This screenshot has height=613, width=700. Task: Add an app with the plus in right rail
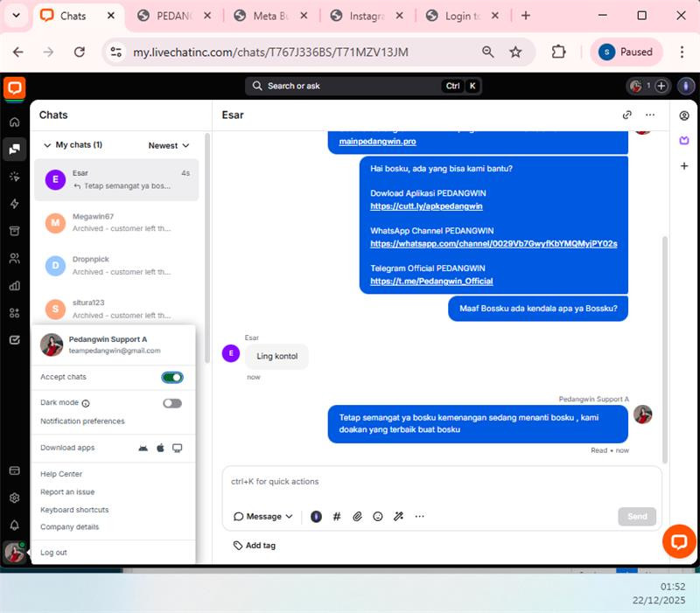pos(684,166)
